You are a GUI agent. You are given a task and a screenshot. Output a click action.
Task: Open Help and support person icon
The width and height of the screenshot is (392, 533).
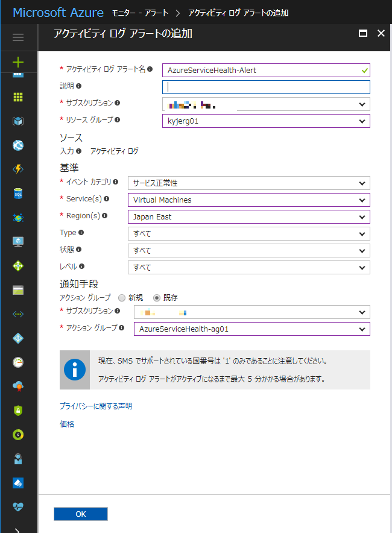pos(18,459)
